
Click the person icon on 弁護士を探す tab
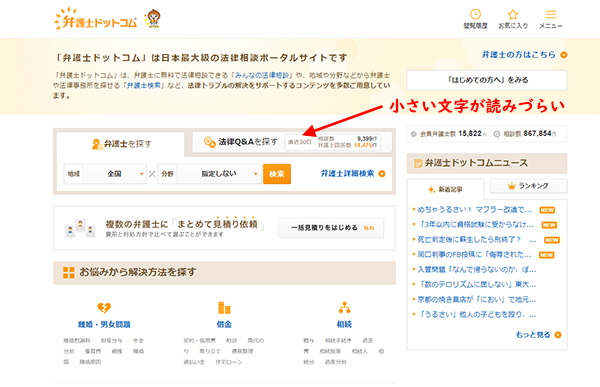point(97,144)
